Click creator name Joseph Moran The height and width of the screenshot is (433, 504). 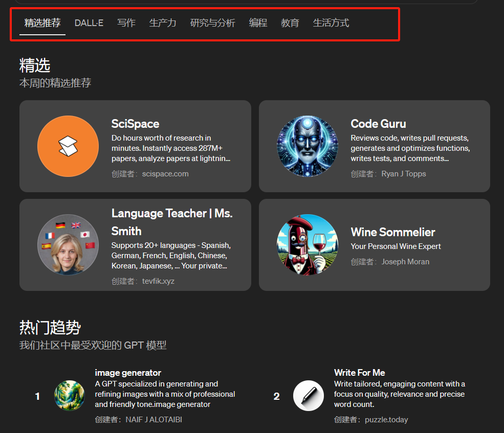point(405,262)
